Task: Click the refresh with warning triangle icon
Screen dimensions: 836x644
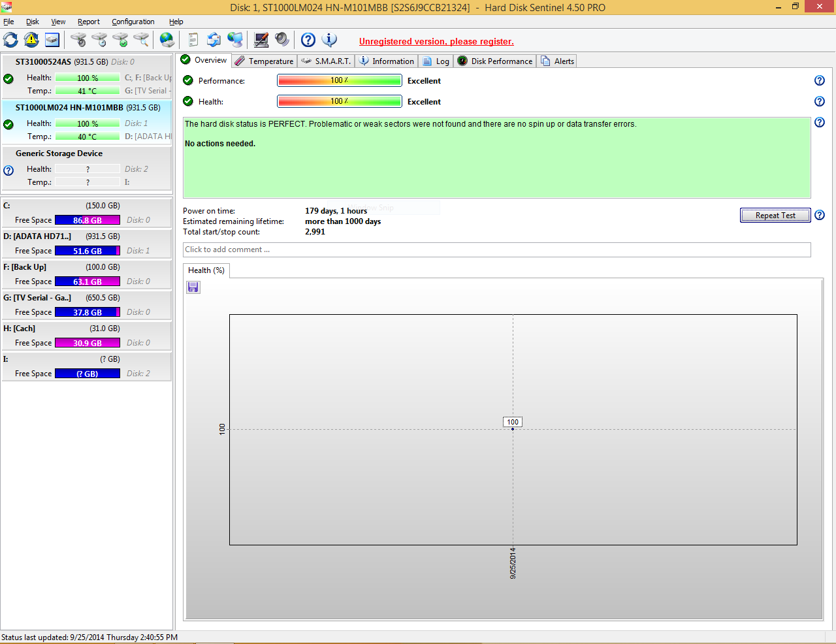Action: (31, 40)
